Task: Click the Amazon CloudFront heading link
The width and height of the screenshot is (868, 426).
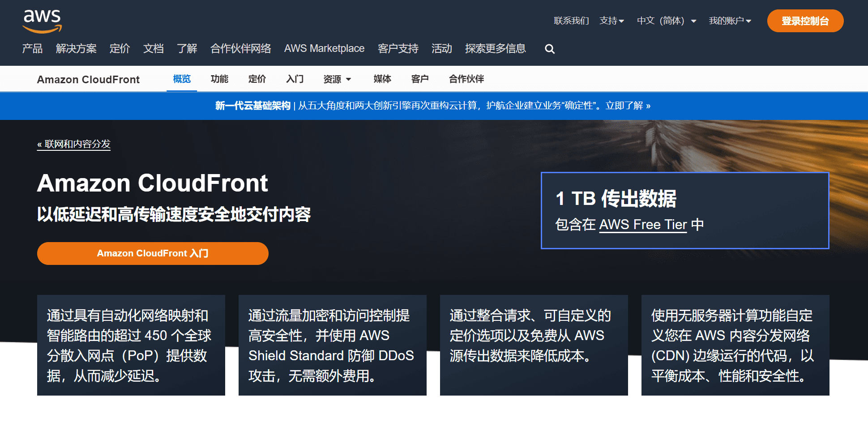Action: point(88,79)
